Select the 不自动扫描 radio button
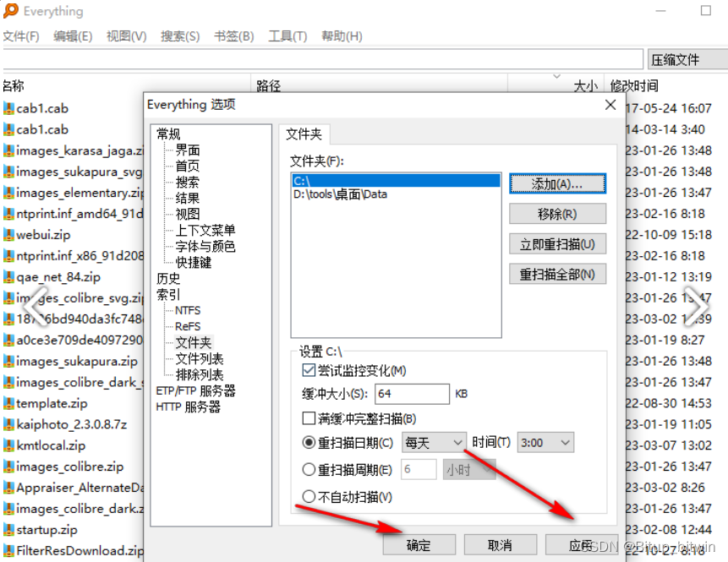The height and width of the screenshot is (562, 728). point(308,496)
